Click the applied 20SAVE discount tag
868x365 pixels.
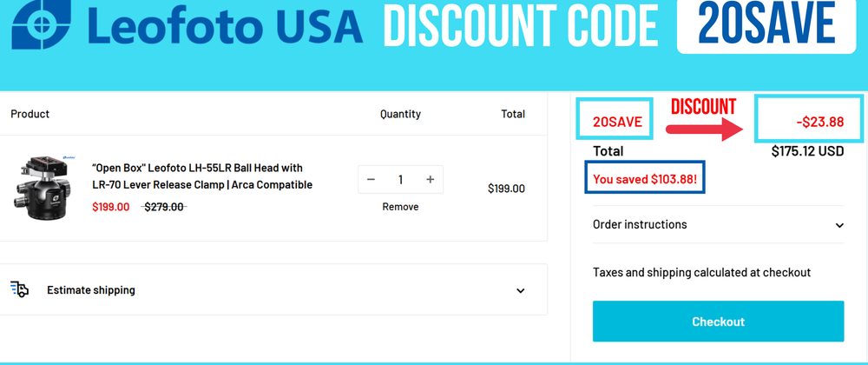(617, 122)
